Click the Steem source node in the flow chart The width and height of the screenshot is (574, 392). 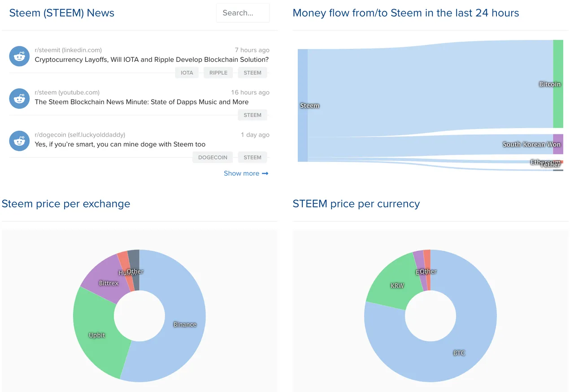point(303,105)
